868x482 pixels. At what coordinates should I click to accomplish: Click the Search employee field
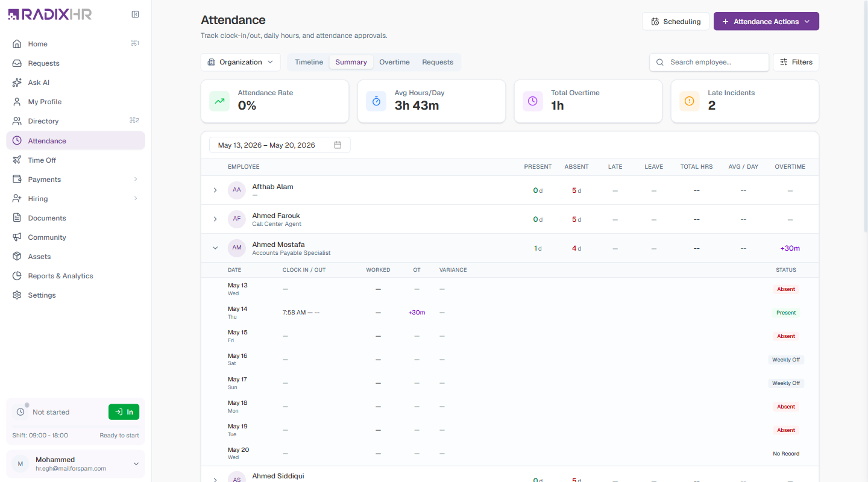pos(709,62)
